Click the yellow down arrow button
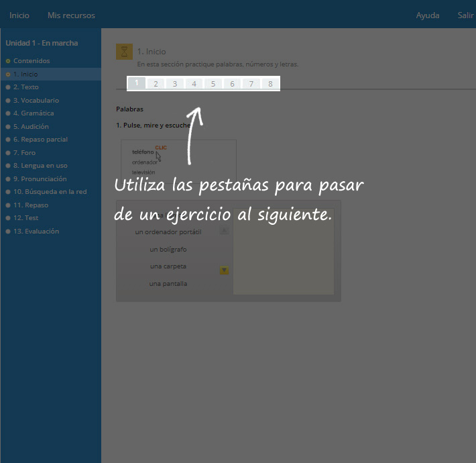 tap(225, 270)
